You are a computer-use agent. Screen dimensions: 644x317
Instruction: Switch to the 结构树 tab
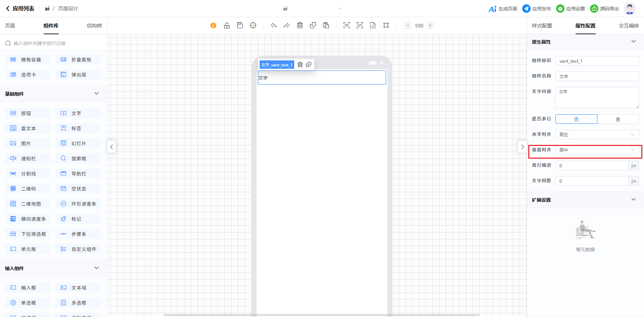pyautogui.click(x=94, y=26)
